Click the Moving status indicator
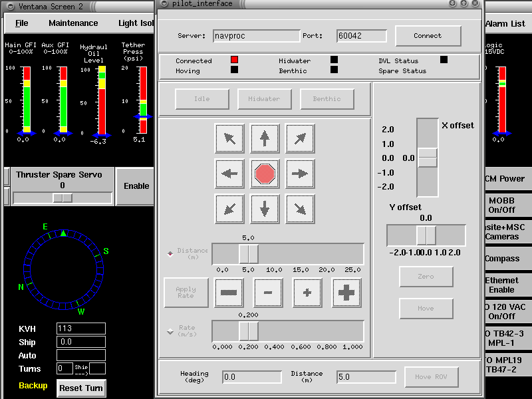 pyautogui.click(x=234, y=70)
